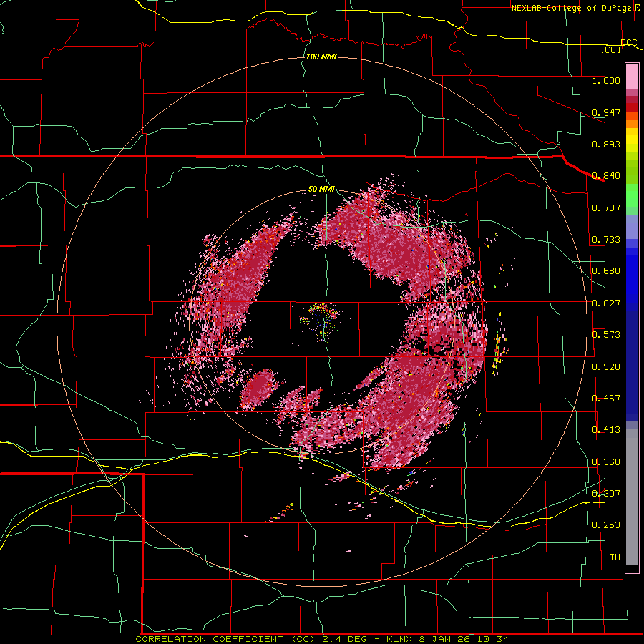Select the 0.947 scale value
The width and height of the screenshot is (644, 644).
(x=606, y=112)
